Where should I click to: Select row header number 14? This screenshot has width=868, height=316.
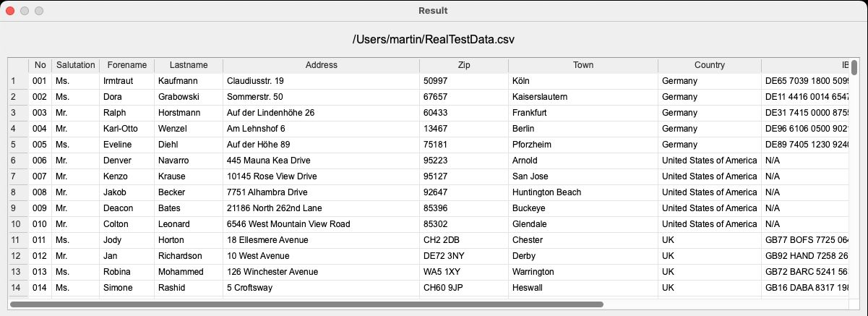18,288
